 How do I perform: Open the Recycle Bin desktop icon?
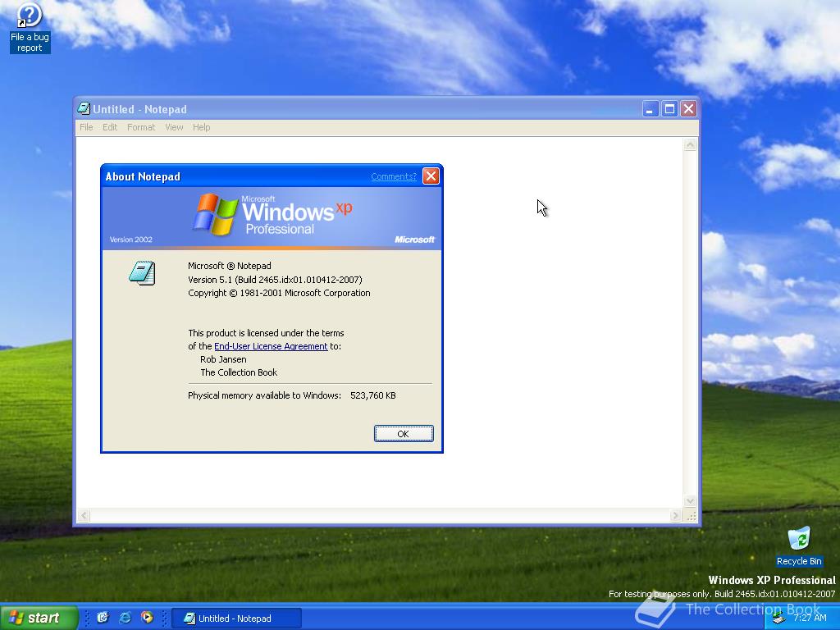click(x=799, y=546)
